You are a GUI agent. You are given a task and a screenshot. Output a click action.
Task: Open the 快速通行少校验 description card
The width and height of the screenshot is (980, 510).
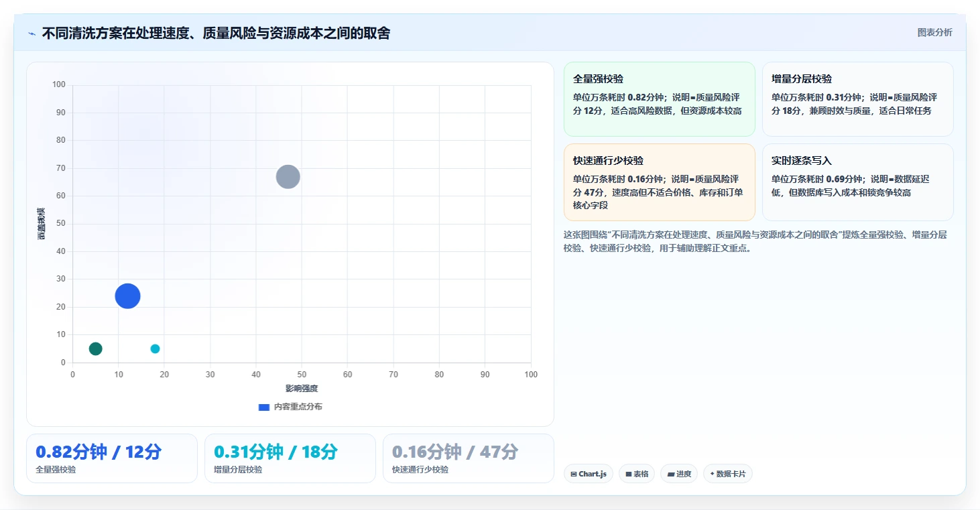click(659, 182)
